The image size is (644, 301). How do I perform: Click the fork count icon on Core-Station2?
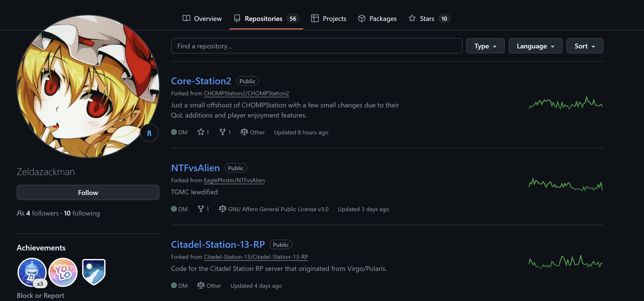tap(222, 132)
